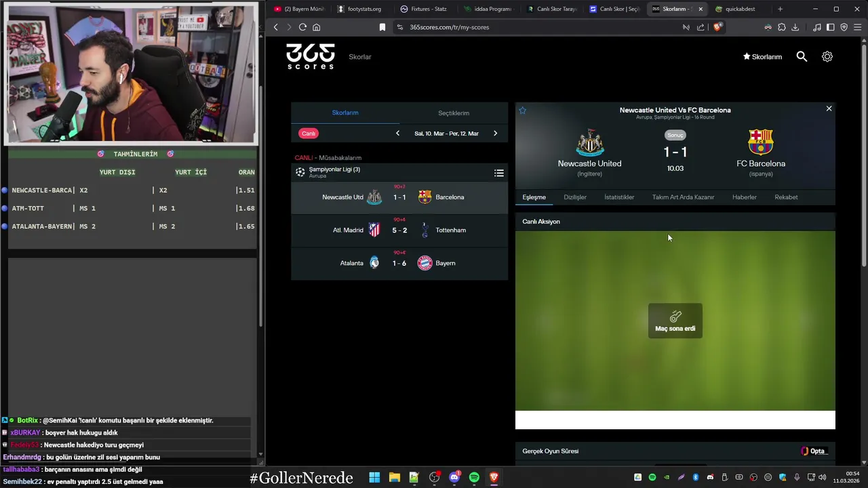Close the active Skorlarım browser tab
Screen dimensions: 868x488
point(701,9)
